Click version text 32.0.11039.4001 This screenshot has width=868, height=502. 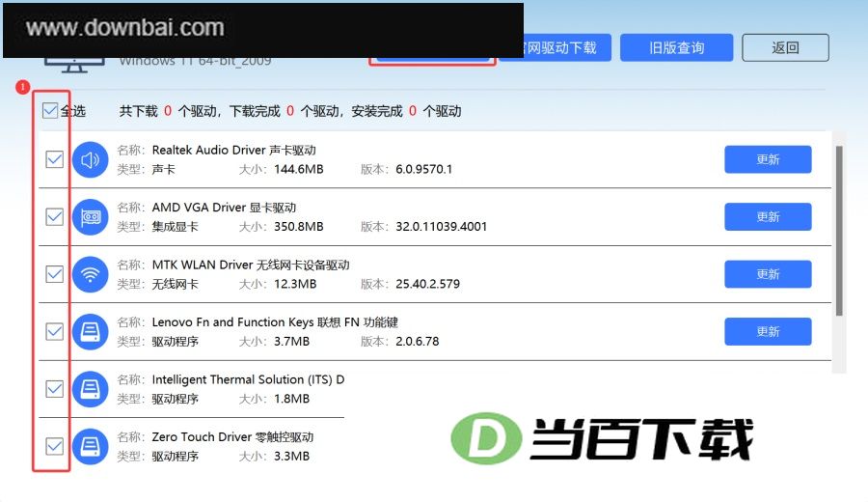point(441,226)
